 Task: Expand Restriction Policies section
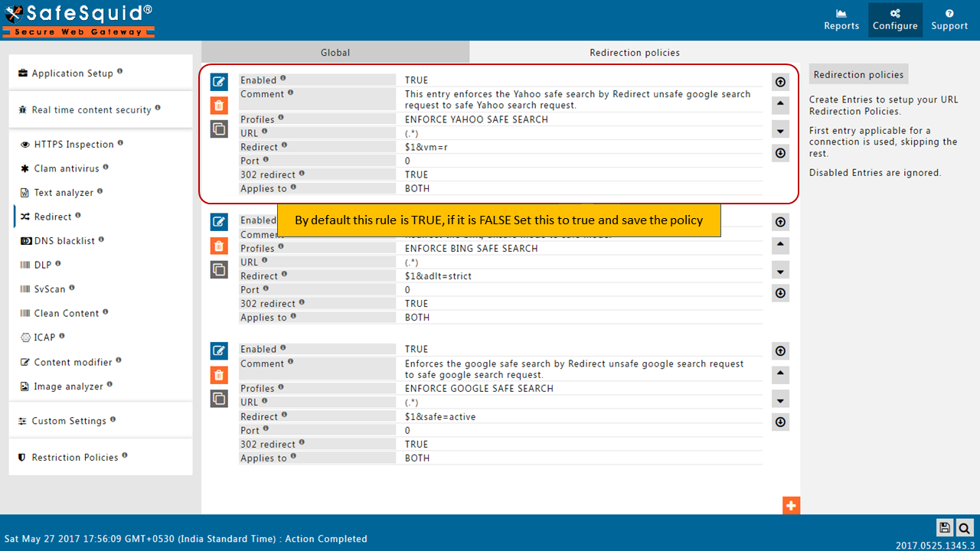coord(100,457)
